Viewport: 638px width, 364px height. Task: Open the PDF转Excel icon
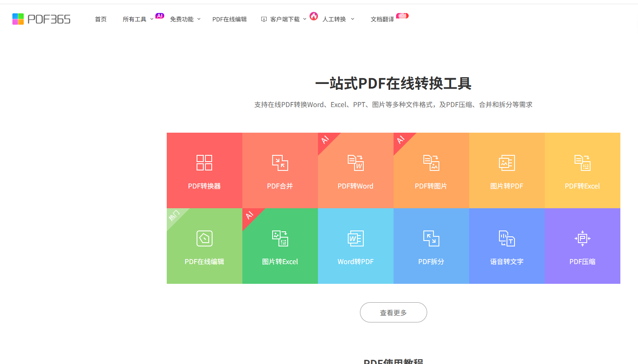coord(582,163)
